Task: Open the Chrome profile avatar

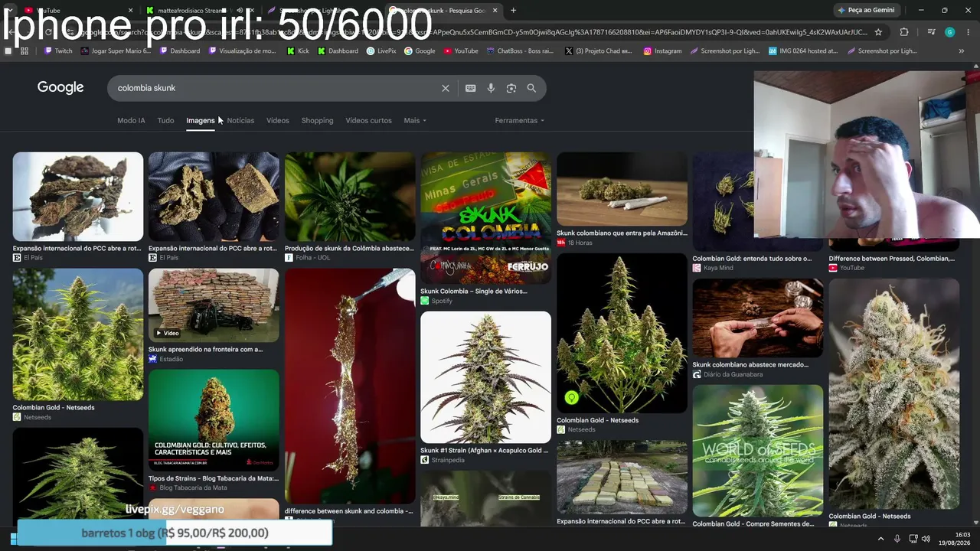Action: (949, 32)
